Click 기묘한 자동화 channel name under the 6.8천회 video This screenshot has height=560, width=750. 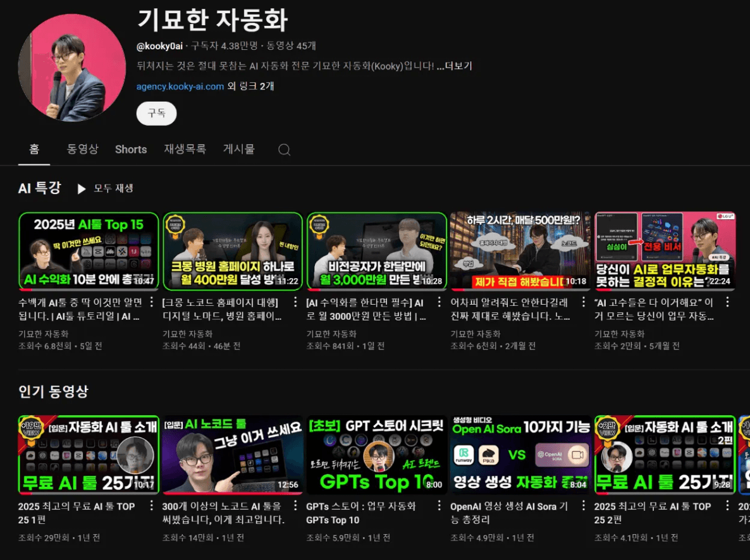coord(43,334)
